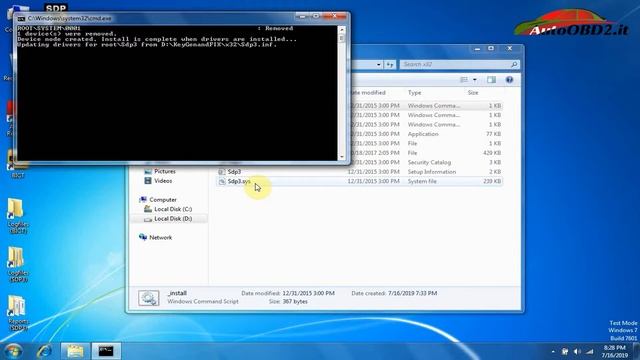Select the Logfiles (SDP3) desktop folder

tap(17, 264)
